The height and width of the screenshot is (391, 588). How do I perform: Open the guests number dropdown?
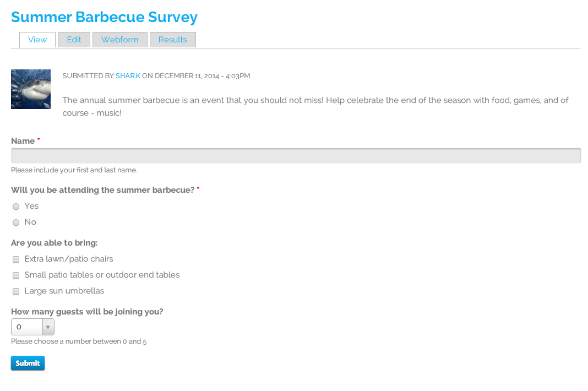(x=32, y=327)
